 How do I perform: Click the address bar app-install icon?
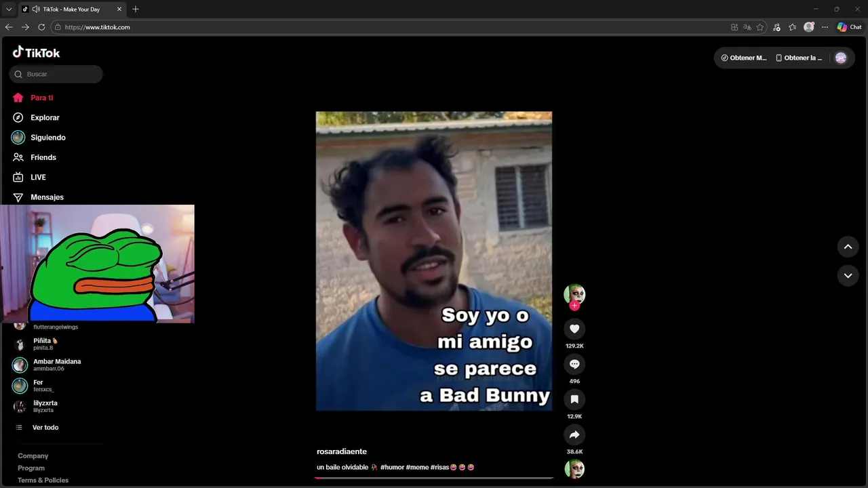coord(734,27)
